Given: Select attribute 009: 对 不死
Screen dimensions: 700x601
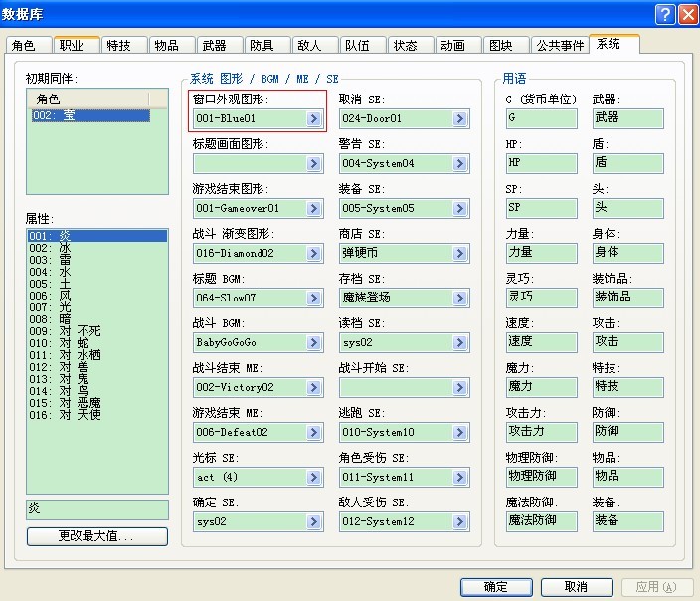Looking at the screenshot, I should (x=97, y=331).
